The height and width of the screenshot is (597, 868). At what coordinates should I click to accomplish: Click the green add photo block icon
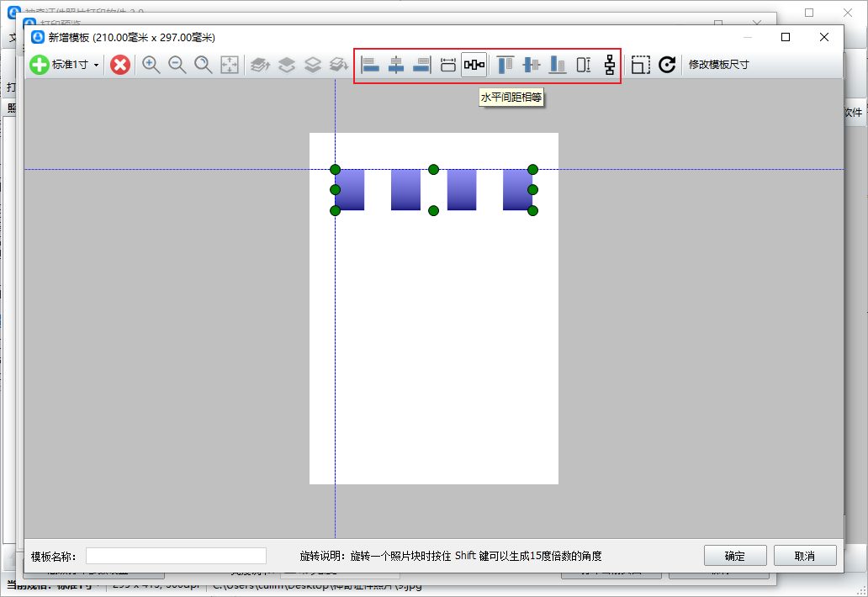click(40, 65)
